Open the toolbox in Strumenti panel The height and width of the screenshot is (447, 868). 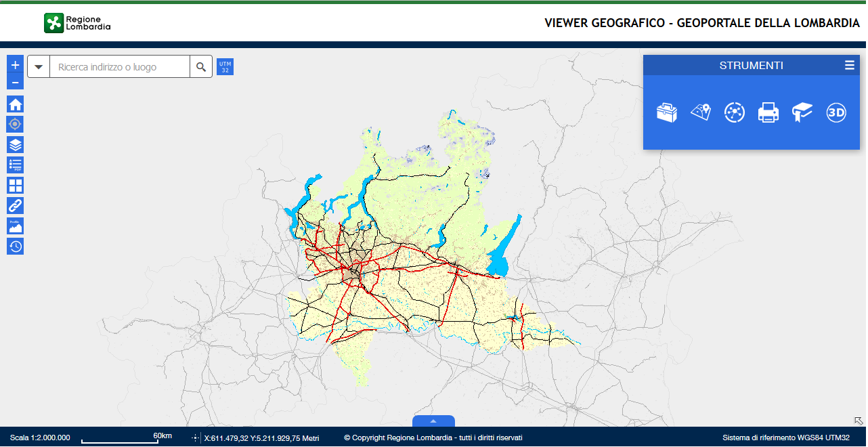click(667, 112)
